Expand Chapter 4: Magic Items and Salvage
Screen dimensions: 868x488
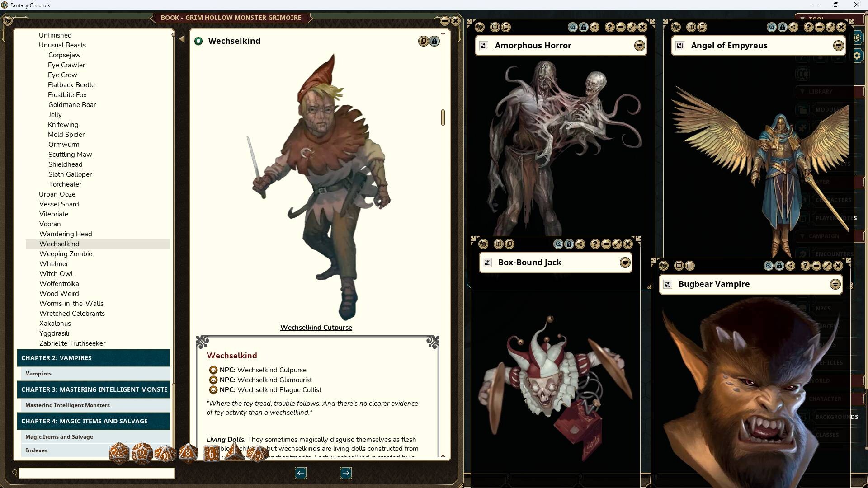pos(94,421)
